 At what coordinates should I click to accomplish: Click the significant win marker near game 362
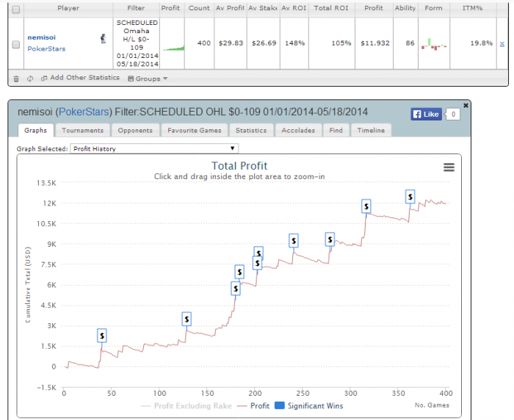(x=410, y=197)
